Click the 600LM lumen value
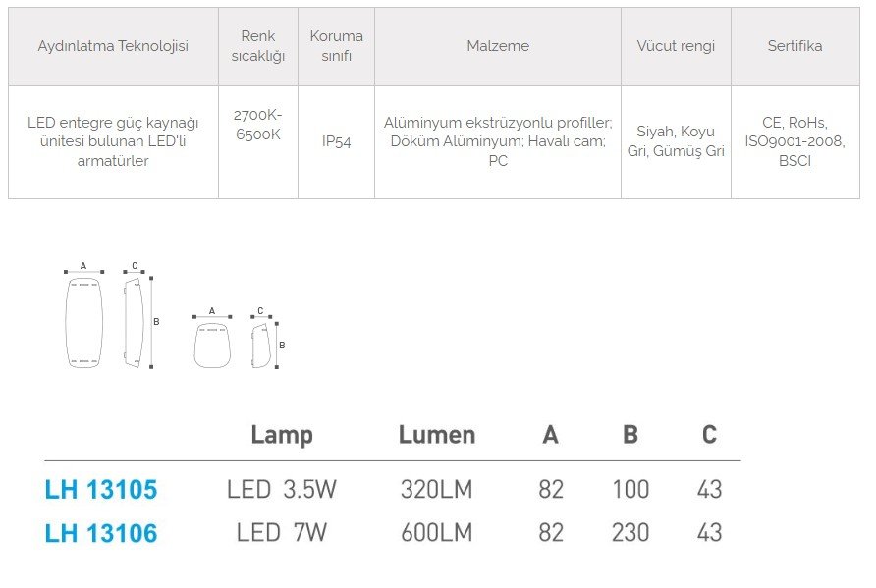Image resolution: width=876 pixels, height=588 pixels. pos(437,533)
